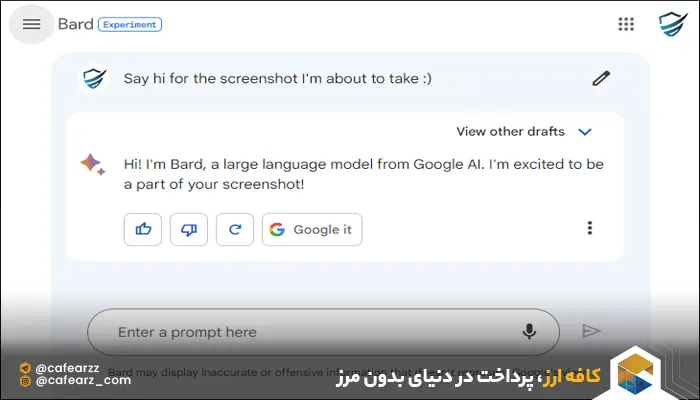This screenshot has width=700, height=400.
Task: Click the Bard title text
Action: pyautogui.click(x=75, y=24)
